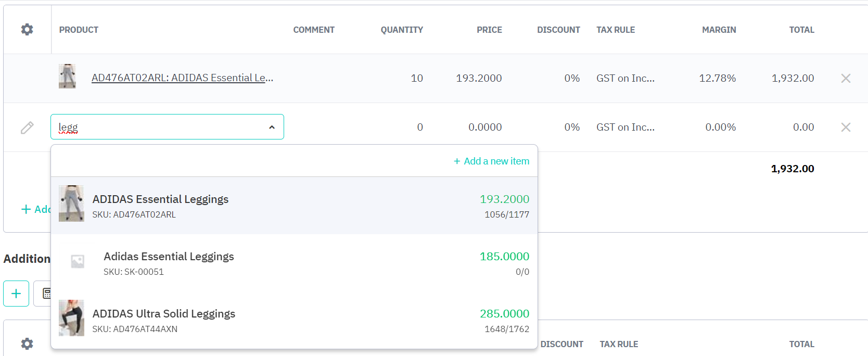
Task: Click the ADIDAS Ultra Solid Leggings thumbnail image
Action: coord(71,318)
